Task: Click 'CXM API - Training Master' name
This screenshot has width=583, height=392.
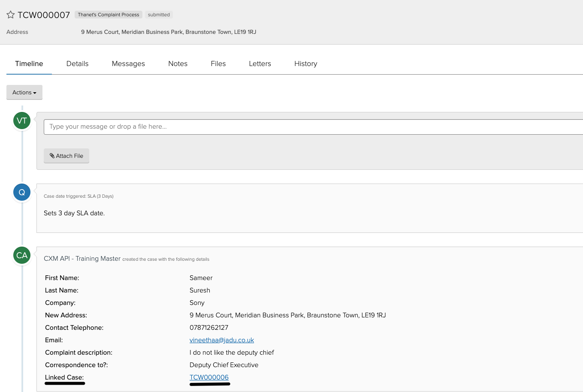Action: 82,259
